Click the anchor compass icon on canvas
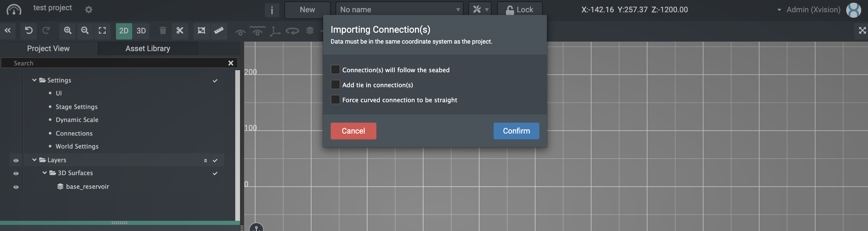 point(256,227)
